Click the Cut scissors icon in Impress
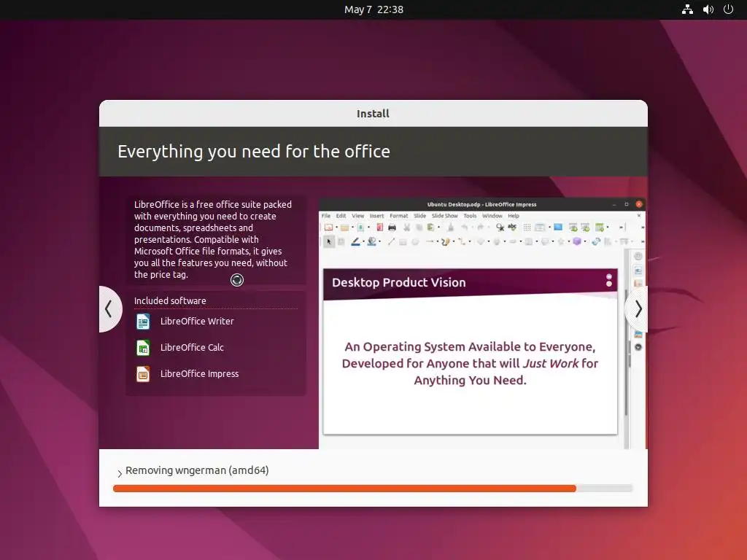747x560 pixels. pyautogui.click(x=406, y=227)
